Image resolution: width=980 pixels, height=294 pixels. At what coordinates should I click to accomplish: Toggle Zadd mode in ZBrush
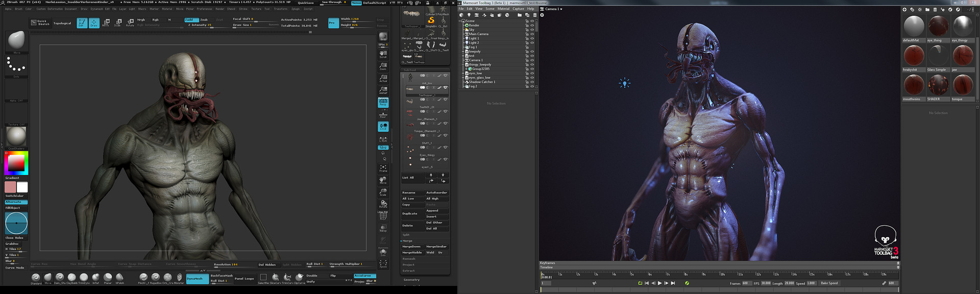click(x=191, y=19)
